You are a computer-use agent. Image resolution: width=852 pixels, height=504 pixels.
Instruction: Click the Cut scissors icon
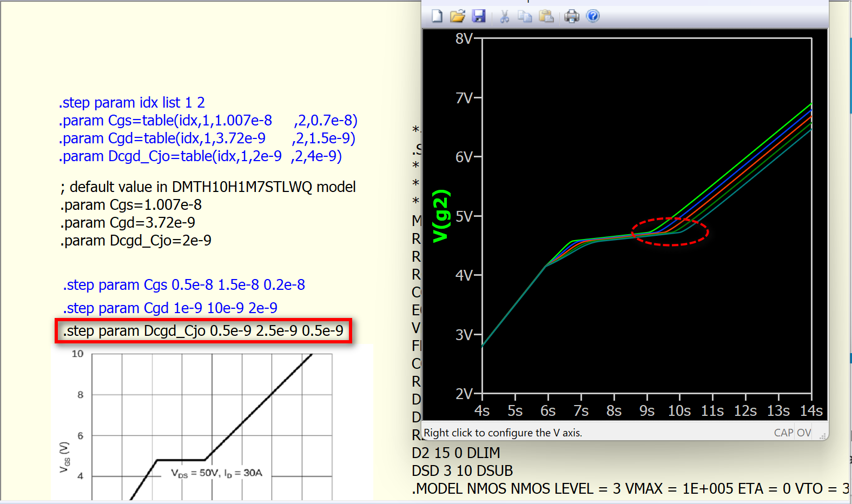pos(504,16)
